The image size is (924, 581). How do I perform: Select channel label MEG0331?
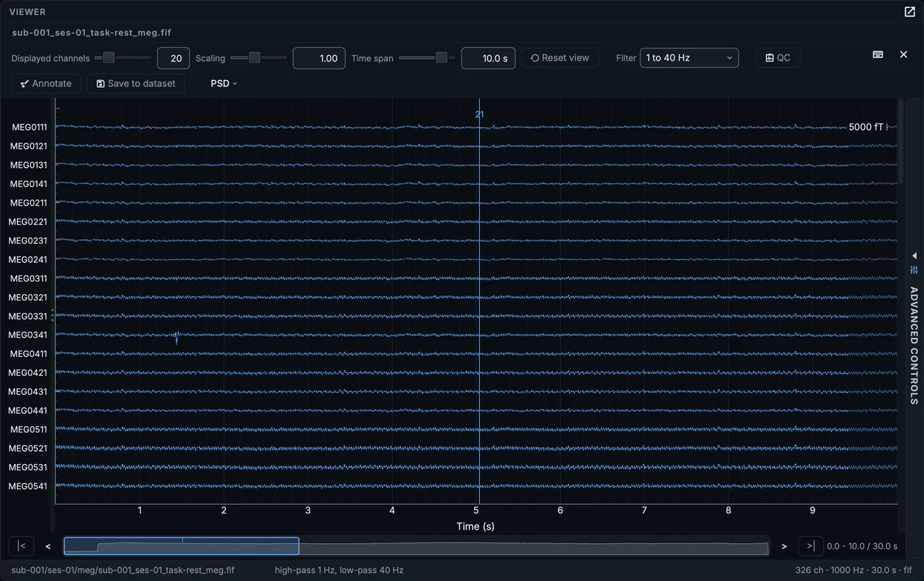[x=29, y=316]
